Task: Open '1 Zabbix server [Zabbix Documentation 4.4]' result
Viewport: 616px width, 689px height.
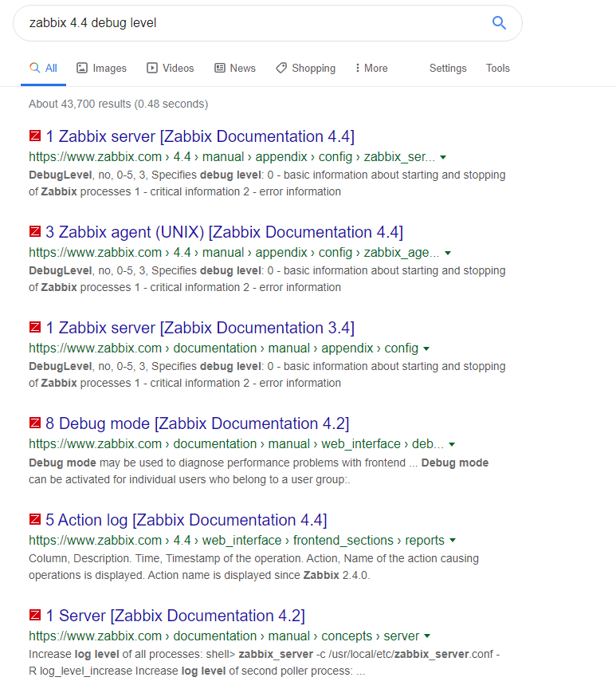Action: click(200, 136)
